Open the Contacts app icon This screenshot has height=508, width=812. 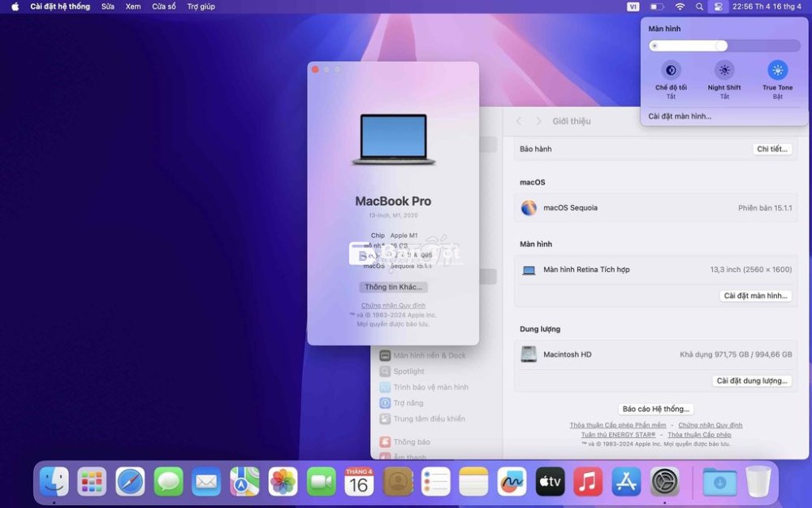tap(398, 481)
